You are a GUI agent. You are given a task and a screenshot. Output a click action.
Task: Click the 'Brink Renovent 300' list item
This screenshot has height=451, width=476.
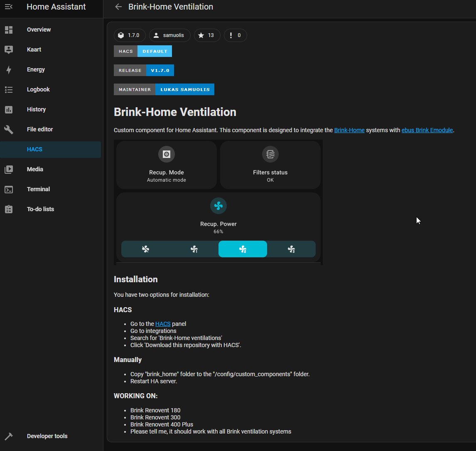pyautogui.click(x=155, y=418)
